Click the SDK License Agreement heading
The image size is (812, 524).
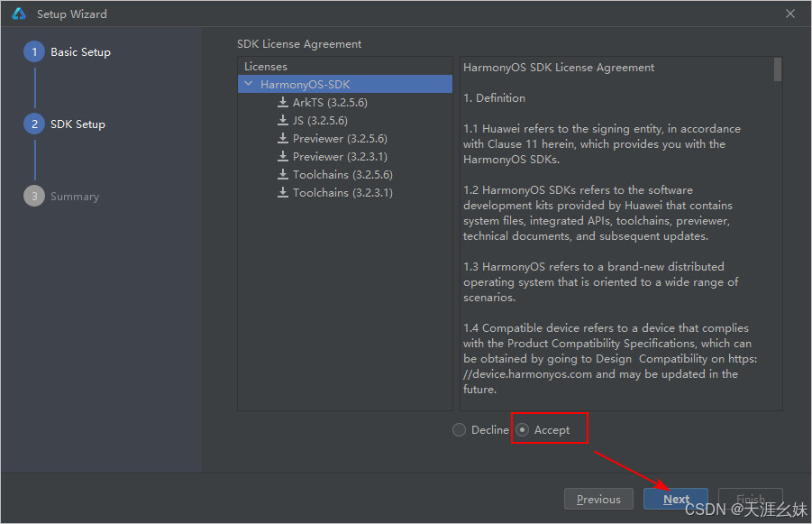(299, 44)
